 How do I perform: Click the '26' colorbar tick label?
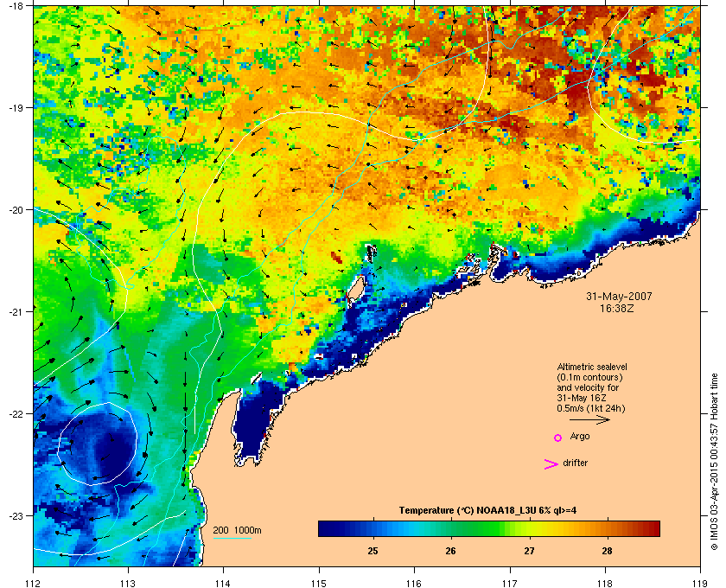(450, 551)
